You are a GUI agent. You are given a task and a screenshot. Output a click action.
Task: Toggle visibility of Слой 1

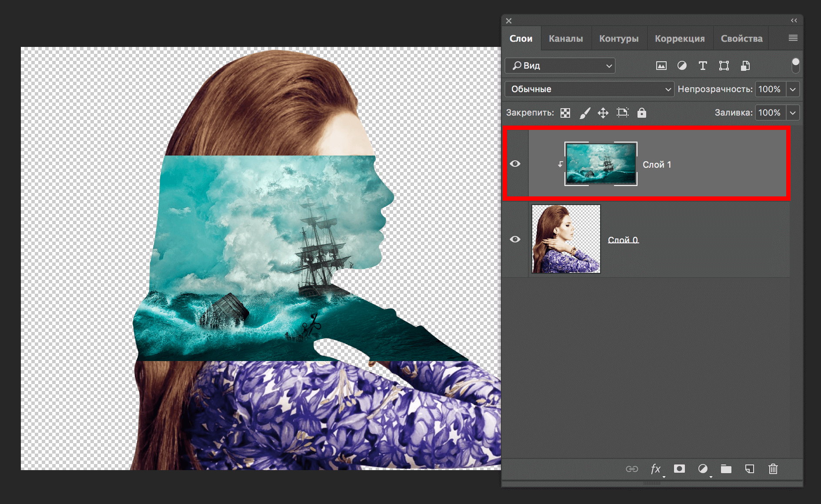click(516, 163)
